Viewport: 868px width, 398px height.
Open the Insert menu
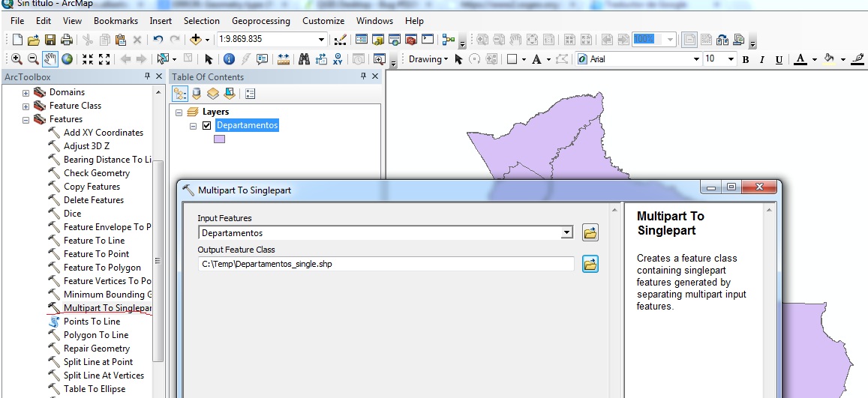[161, 21]
